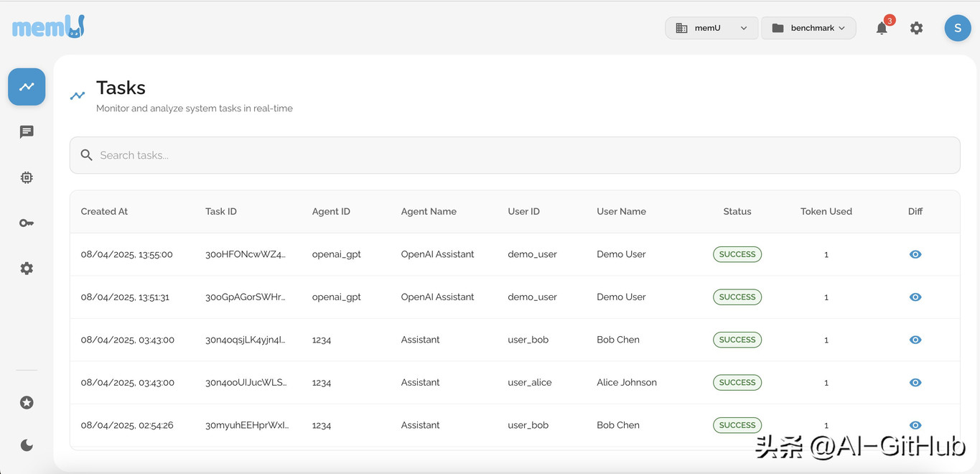The height and width of the screenshot is (474, 980).
Task: View diff for the 13:51:31 task
Action: [915, 297]
